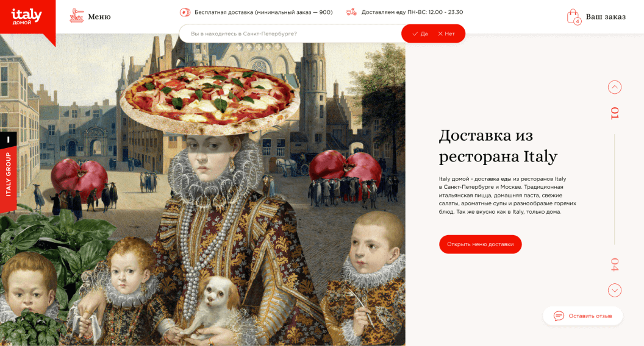
Task: Go to next slide with down arrow
Action: (x=615, y=290)
